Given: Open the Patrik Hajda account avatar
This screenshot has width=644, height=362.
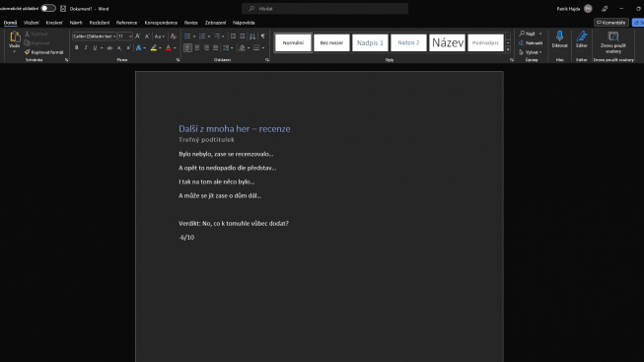Looking at the screenshot, I should point(588,8).
